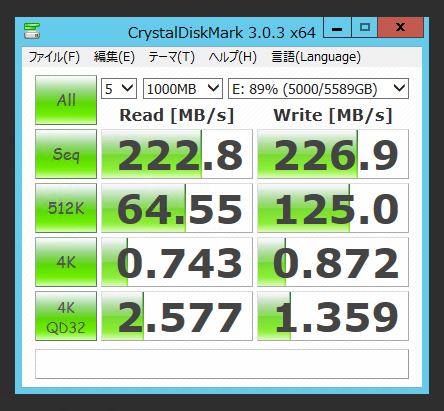Expand the test count dropdown showing 5

pyautogui.click(x=119, y=89)
